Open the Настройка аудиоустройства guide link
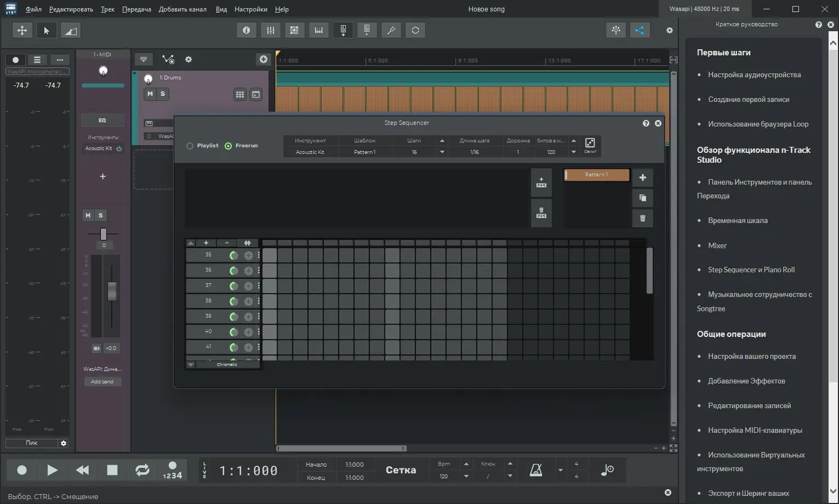839x504 pixels. (754, 75)
